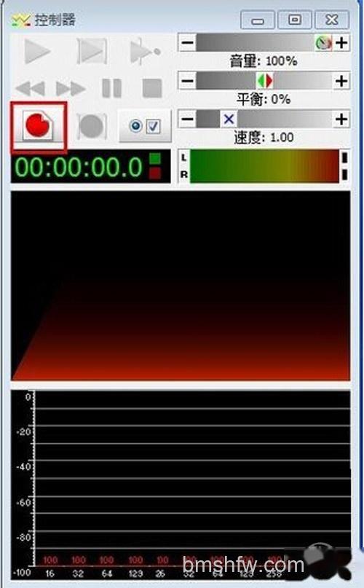The image size is (364, 588).
Task: Click the green time display
Action: (x=79, y=168)
